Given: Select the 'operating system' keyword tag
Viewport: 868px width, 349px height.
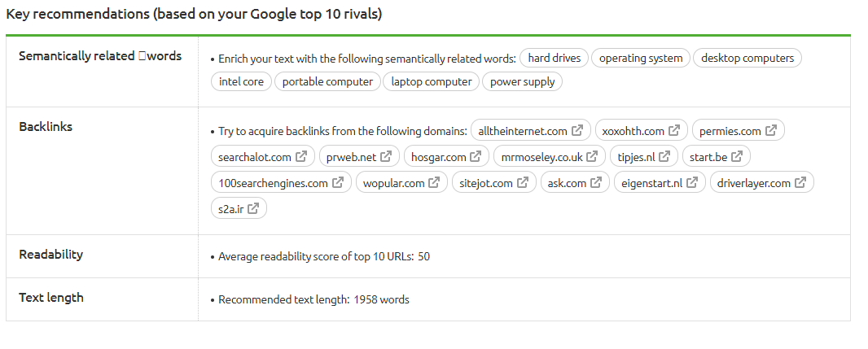Looking at the screenshot, I should (641, 58).
